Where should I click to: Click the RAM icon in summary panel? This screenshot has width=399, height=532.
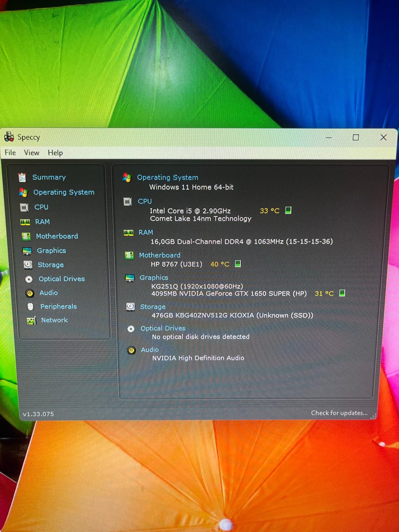click(128, 233)
